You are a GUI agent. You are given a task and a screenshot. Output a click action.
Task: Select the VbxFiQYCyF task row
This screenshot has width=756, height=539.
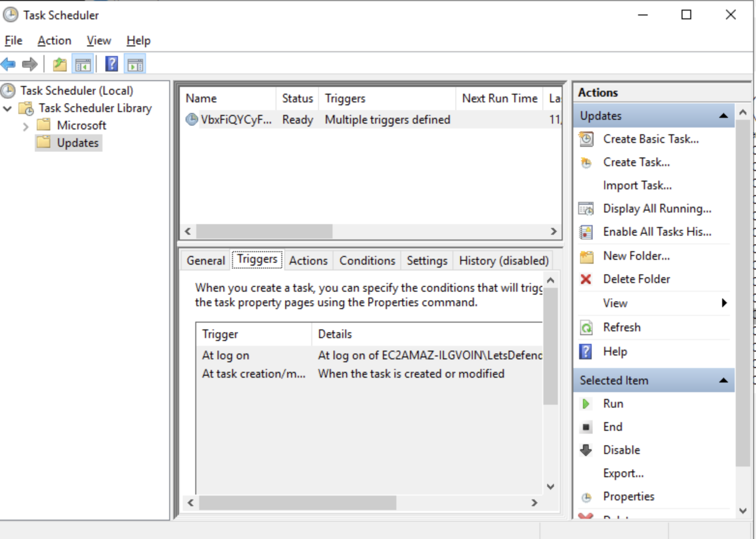[370, 120]
